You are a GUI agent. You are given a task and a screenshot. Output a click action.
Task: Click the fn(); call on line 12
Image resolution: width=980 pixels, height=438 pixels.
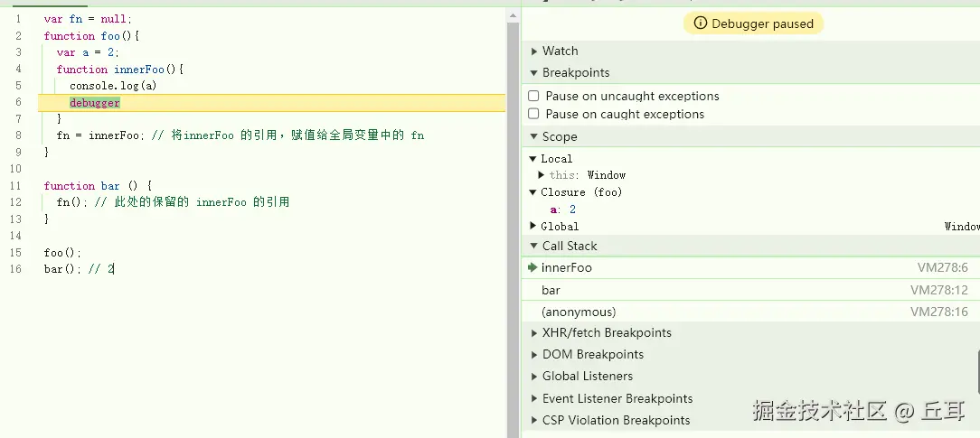(72, 202)
